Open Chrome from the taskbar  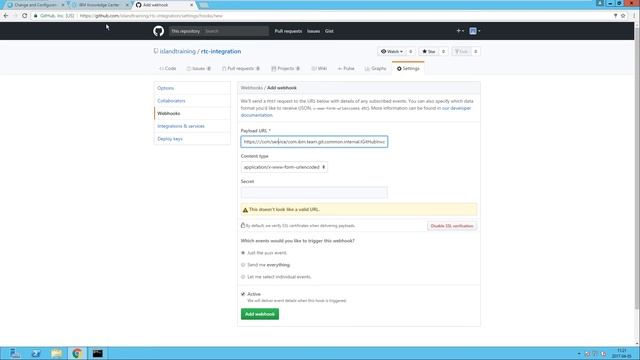point(77,353)
